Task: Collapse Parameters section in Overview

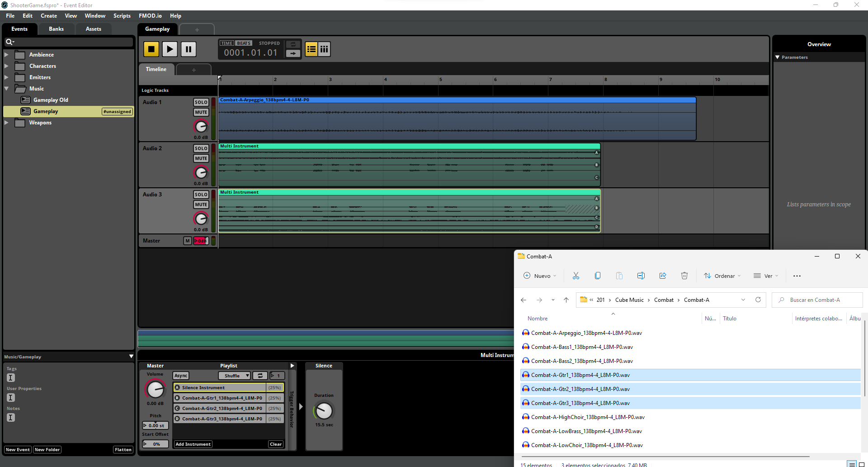Action: [x=778, y=57]
